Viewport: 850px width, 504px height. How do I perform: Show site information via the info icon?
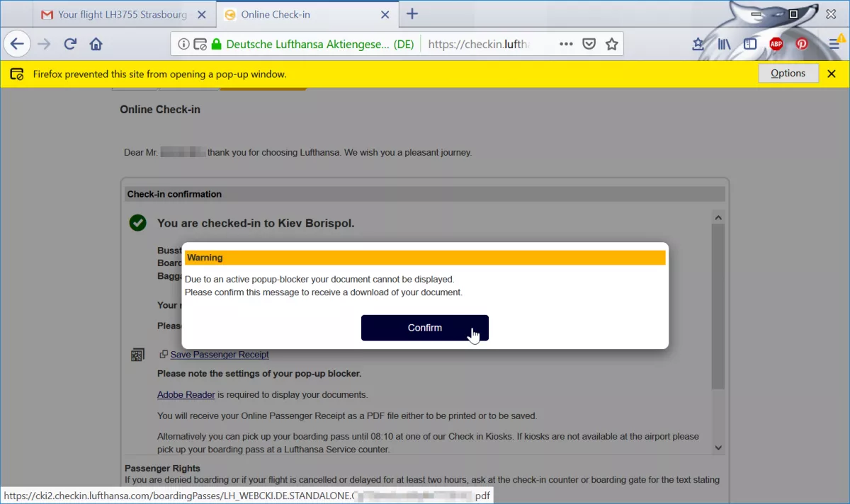[x=183, y=44]
